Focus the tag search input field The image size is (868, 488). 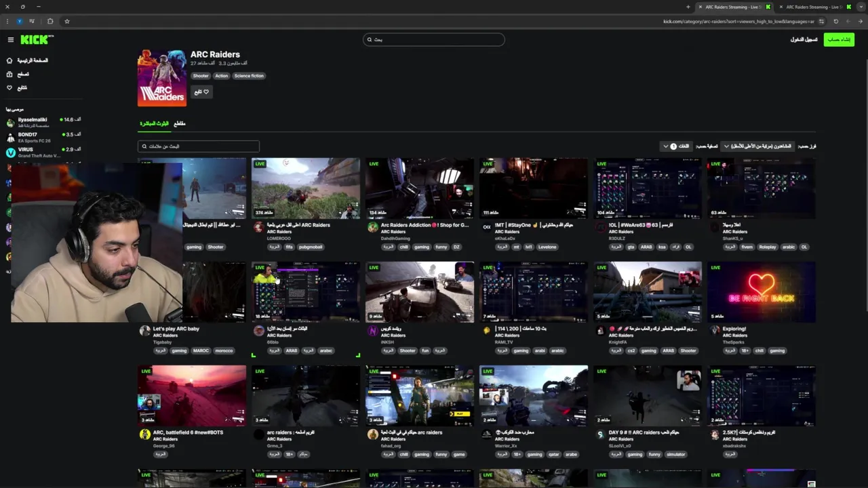click(198, 146)
